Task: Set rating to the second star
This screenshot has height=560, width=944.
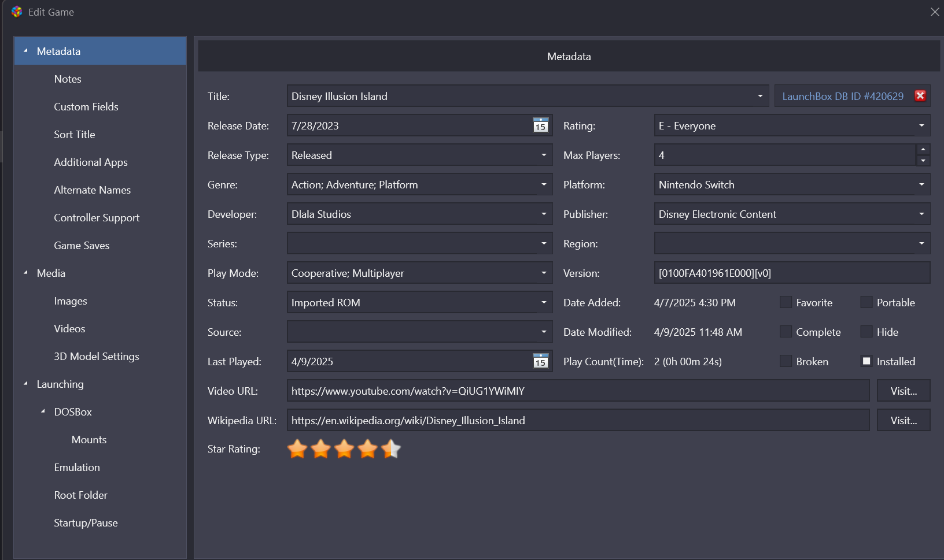Action: [320, 449]
